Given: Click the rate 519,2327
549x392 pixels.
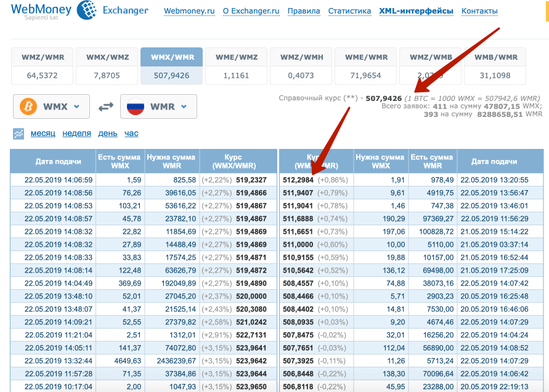Looking at the screenshot, I should pos(251,180).
